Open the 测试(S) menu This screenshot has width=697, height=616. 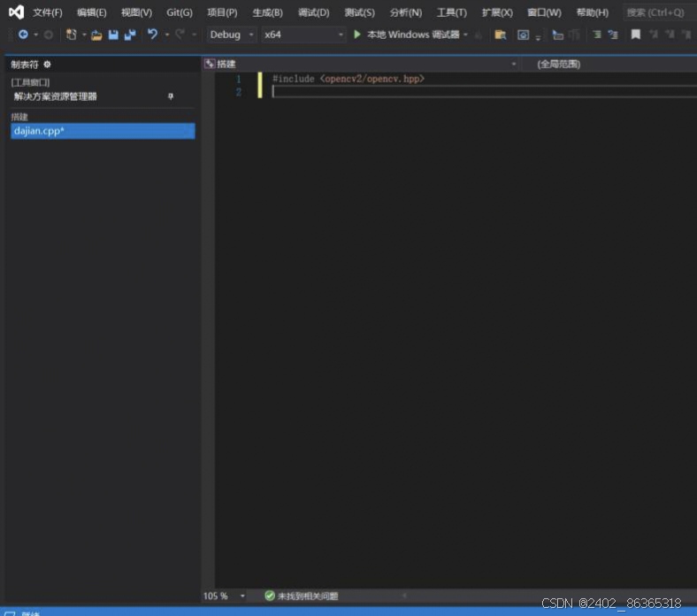(x=359, y=12)
